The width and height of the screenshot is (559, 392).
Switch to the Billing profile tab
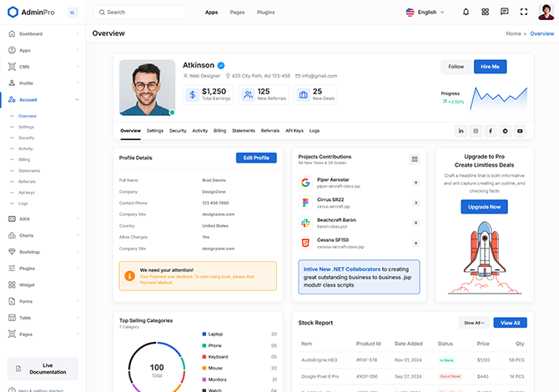click(x=219, y=131)
